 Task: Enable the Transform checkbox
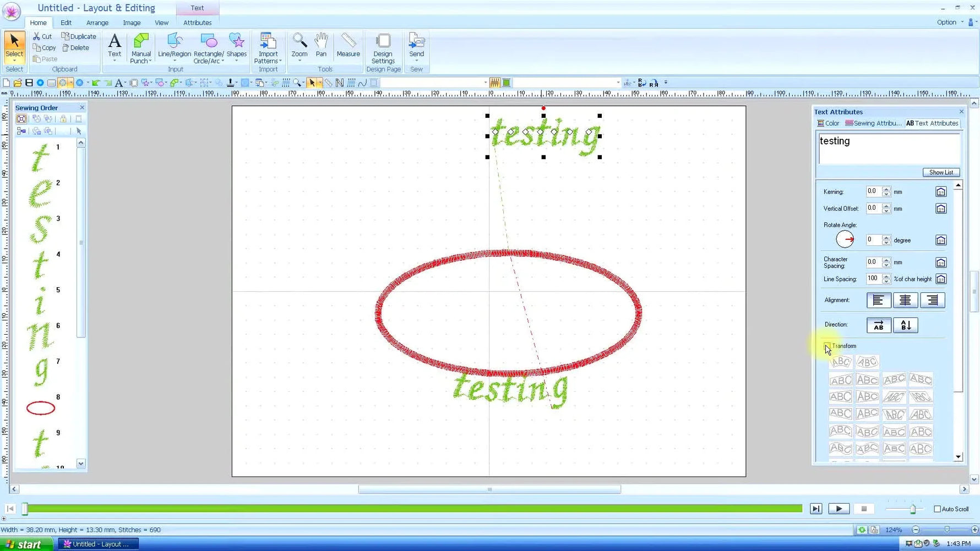827,346
